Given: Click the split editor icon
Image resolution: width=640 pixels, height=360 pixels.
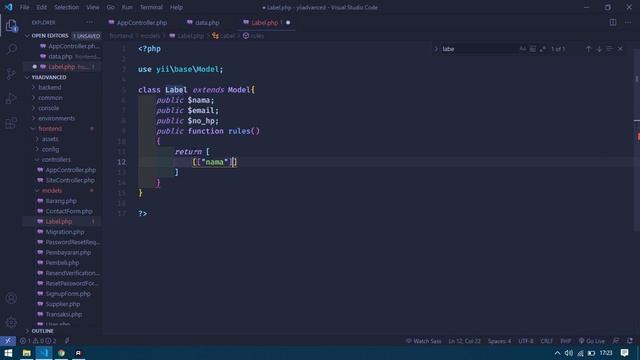Looking at the screenshot, I should [613, 22].
